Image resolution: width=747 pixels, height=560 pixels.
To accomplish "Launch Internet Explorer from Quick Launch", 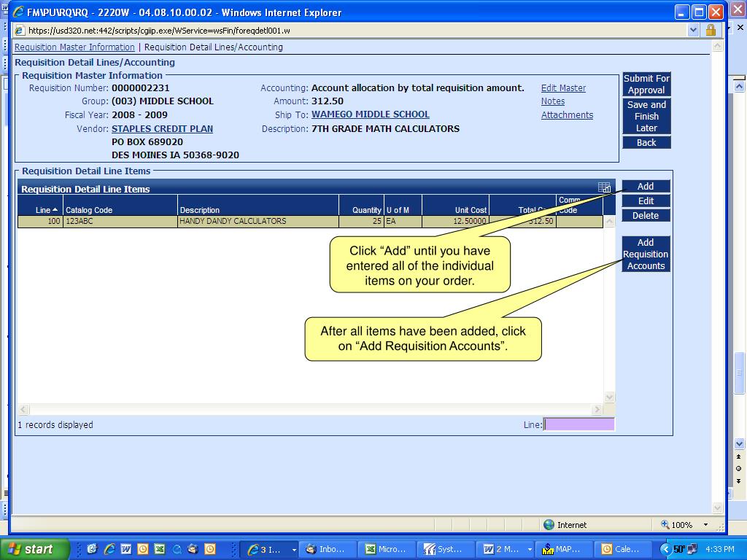I will tap(109, 549).
